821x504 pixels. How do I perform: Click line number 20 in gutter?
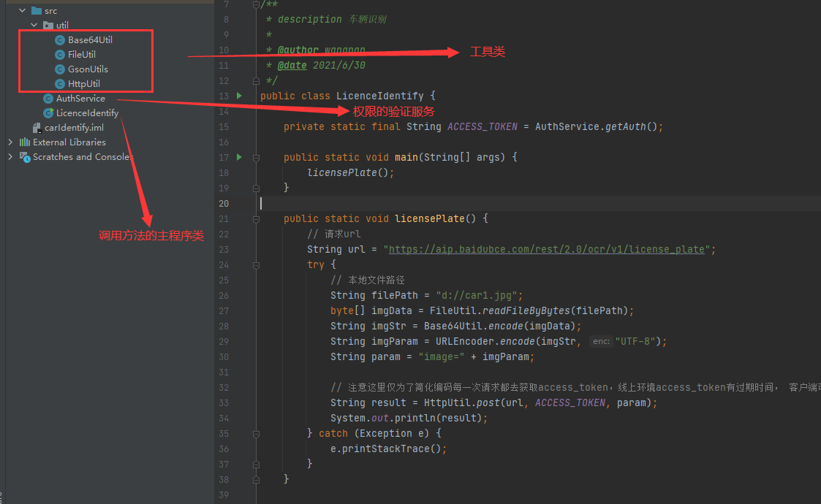pyautogui.click(x=224, y=204)
